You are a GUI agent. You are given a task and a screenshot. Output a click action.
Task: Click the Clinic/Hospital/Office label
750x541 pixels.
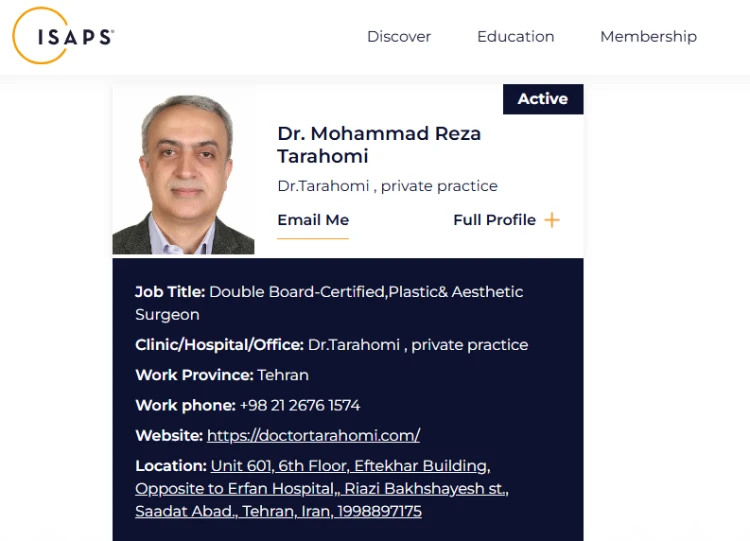(x=219, y=344)
